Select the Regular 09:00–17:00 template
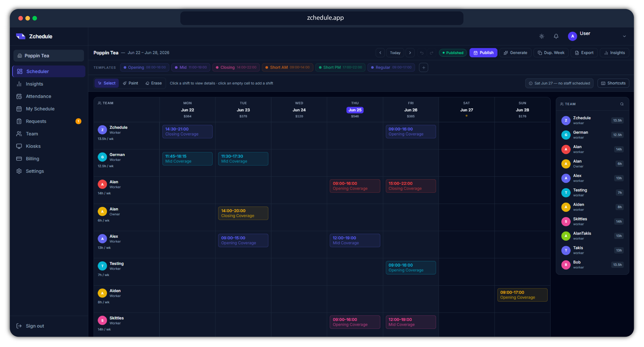The height and width of the screenshot is (347, 644). [x=391, y=67]
